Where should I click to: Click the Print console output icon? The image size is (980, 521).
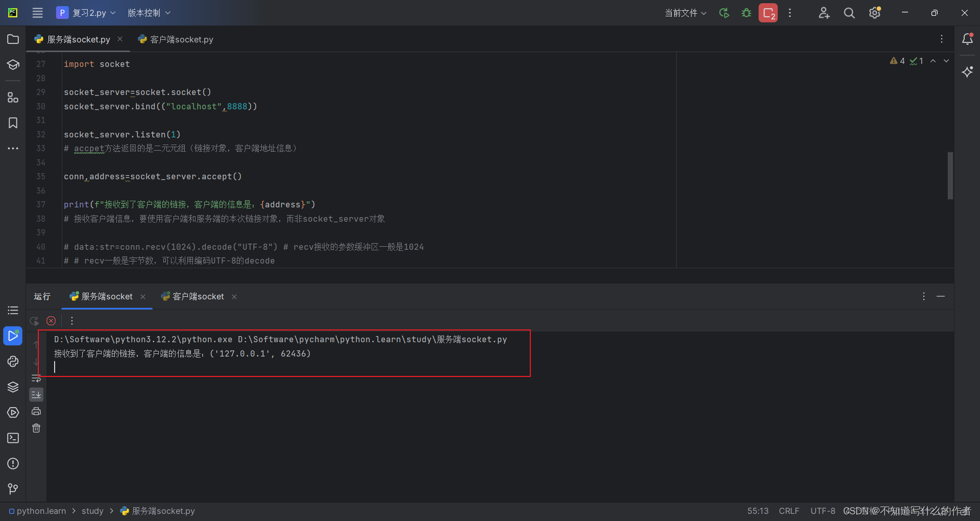(36, 411)
